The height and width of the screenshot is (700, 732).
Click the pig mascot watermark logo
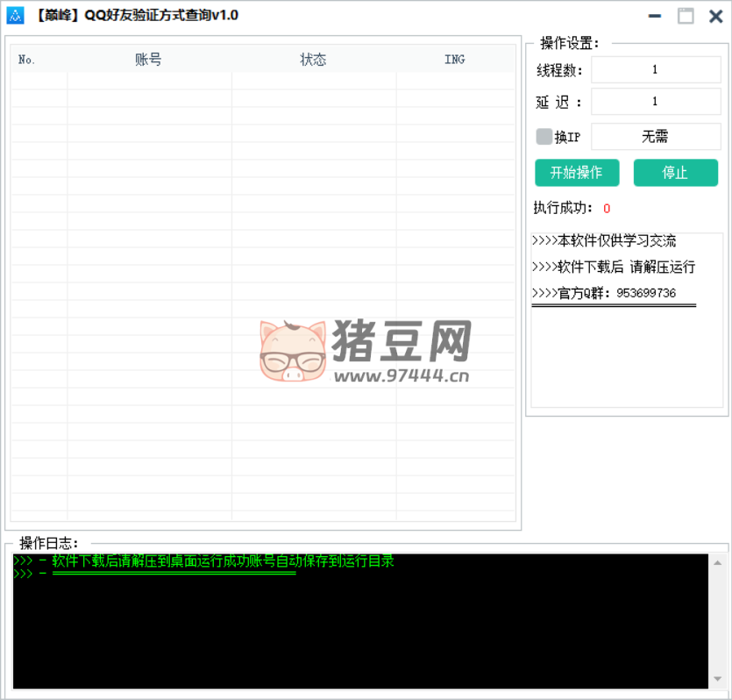point(291,351)
